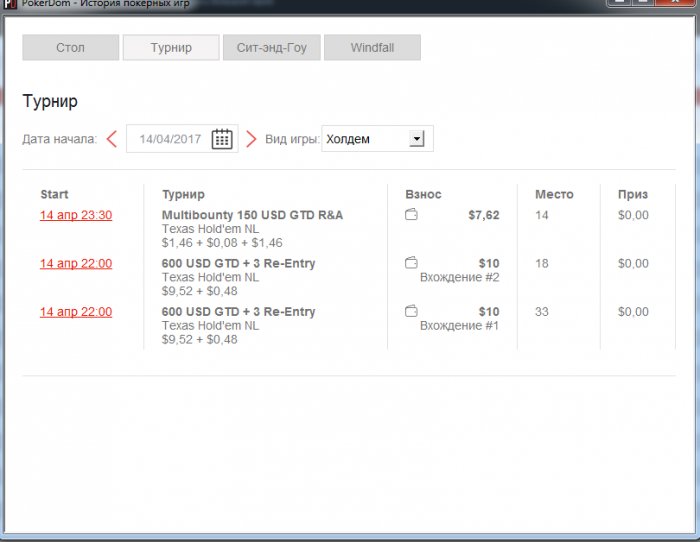Click PokerDom icon in title bar
The width and height of the screenshot is (700, 542).
pyautogui.click(x=9, y=4)
